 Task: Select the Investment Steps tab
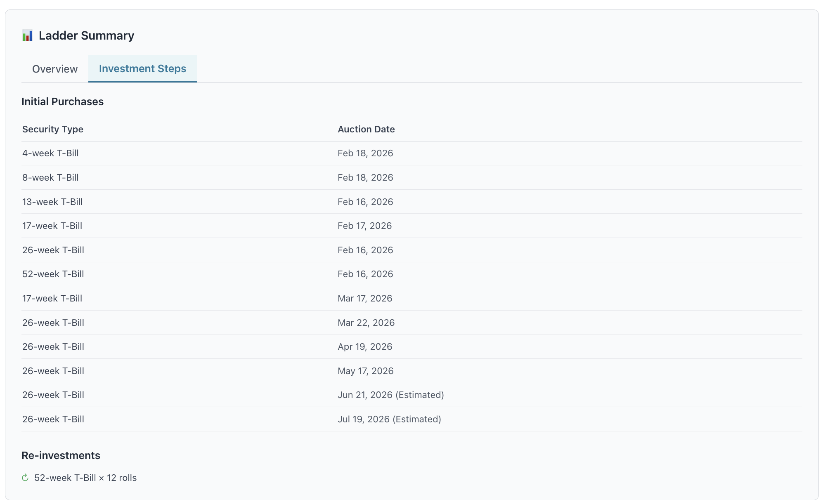click(x=142, y=68)
